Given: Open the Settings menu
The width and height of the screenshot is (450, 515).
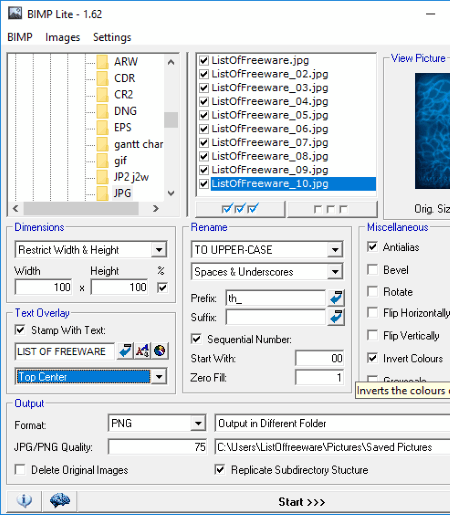Looking at the screenshot, I should (112, 37).
